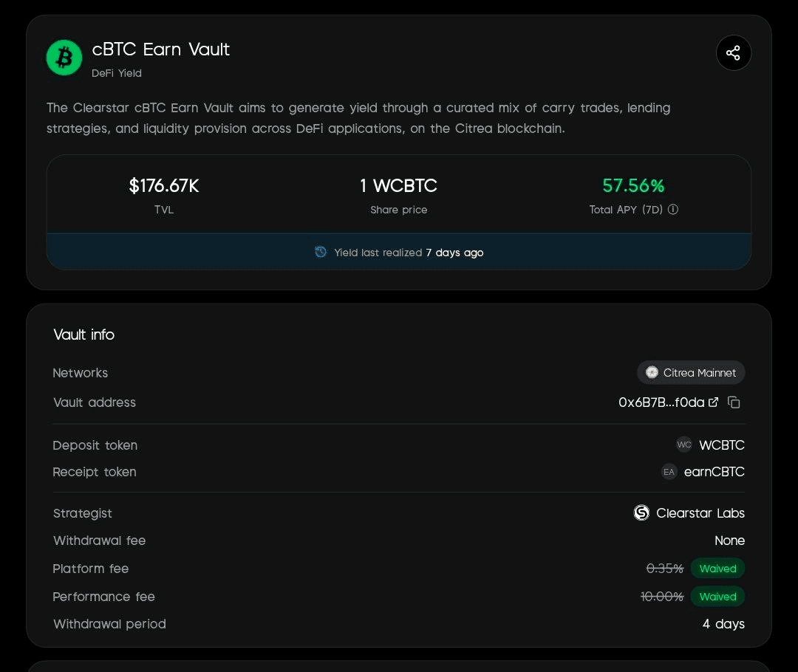This screenshot has height=672, width=798.
Task: Click the Networks label
Action: 81,373
